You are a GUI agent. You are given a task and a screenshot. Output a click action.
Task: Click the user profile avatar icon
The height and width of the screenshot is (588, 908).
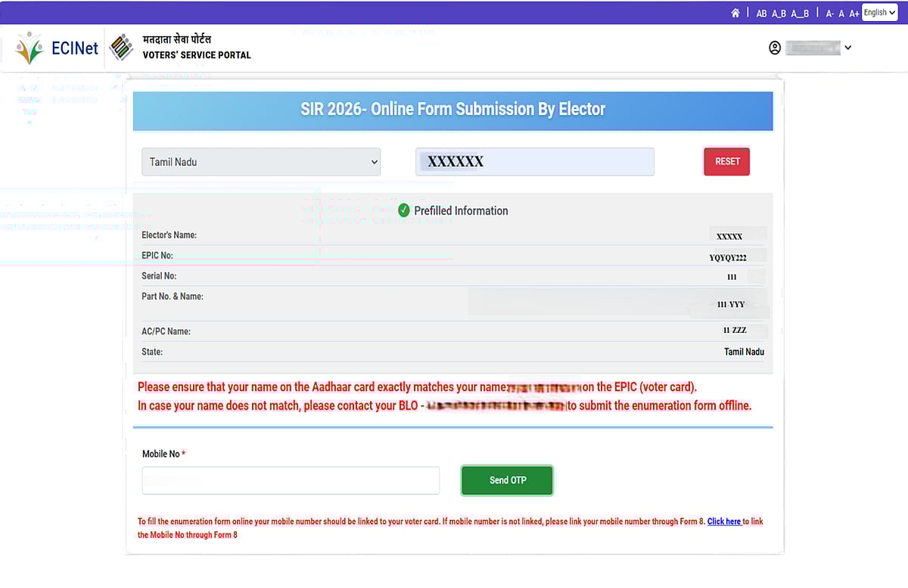(x=774, y=48)
